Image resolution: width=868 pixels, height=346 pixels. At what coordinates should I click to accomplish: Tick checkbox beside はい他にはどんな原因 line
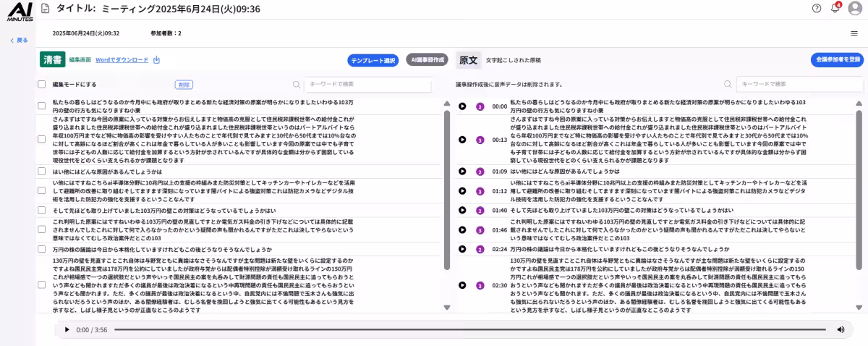pyautogui.click(x=42, y=172)
